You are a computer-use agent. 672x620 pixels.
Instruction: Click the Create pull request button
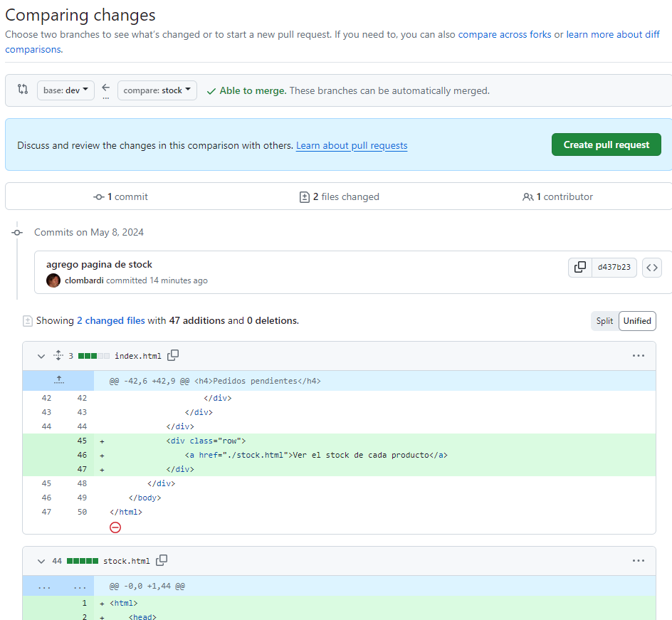(x=606, y=145)
